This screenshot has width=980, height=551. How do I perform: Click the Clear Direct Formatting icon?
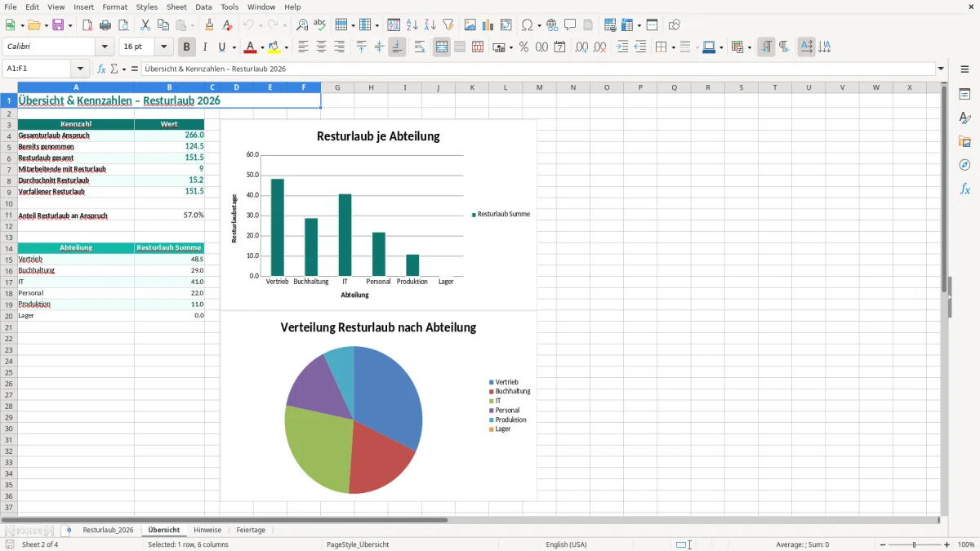(228, 25)
